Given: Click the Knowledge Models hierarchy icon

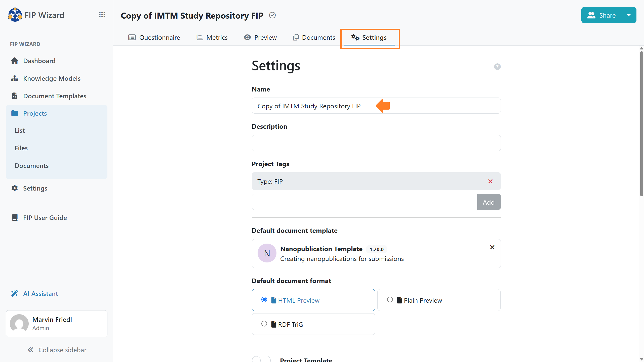Looking at the screenshot, I should tap(15, 78).
